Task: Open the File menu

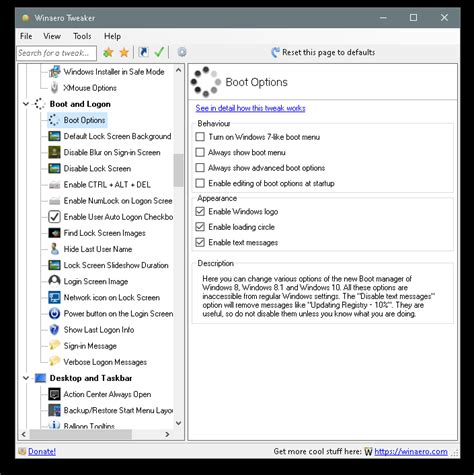Action: click(x=26, y=36)
